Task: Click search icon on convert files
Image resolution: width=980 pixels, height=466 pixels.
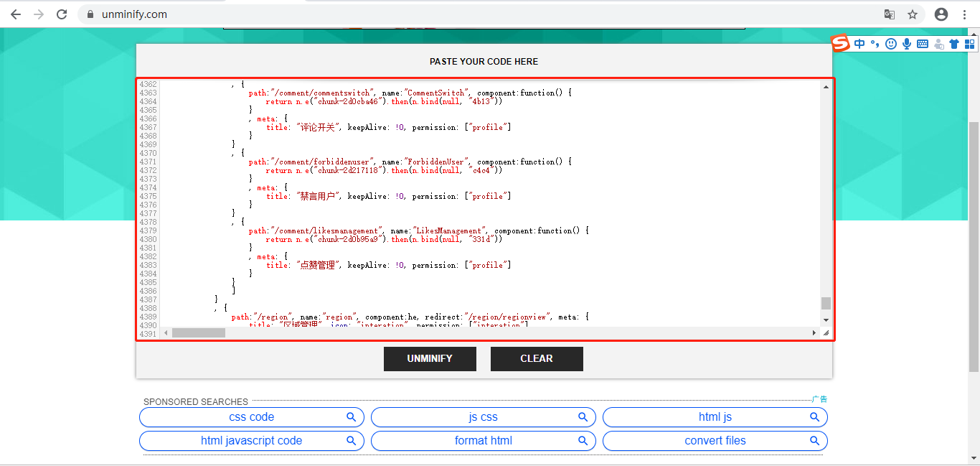Action: tap(815, 441)
